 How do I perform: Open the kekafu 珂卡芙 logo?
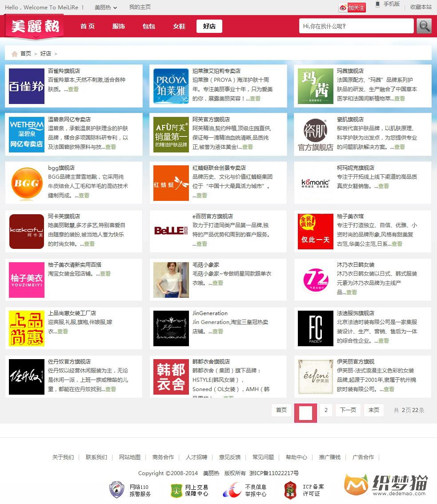tap(27, 232)
